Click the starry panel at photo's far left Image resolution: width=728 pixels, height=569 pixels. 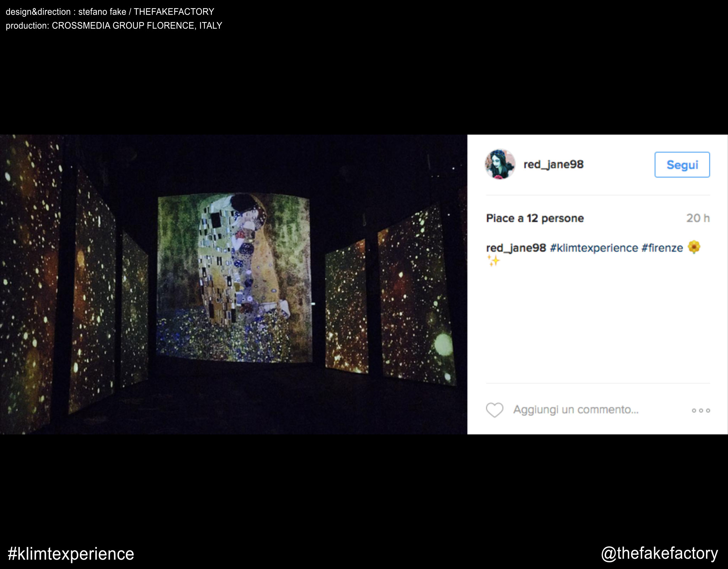30,284
